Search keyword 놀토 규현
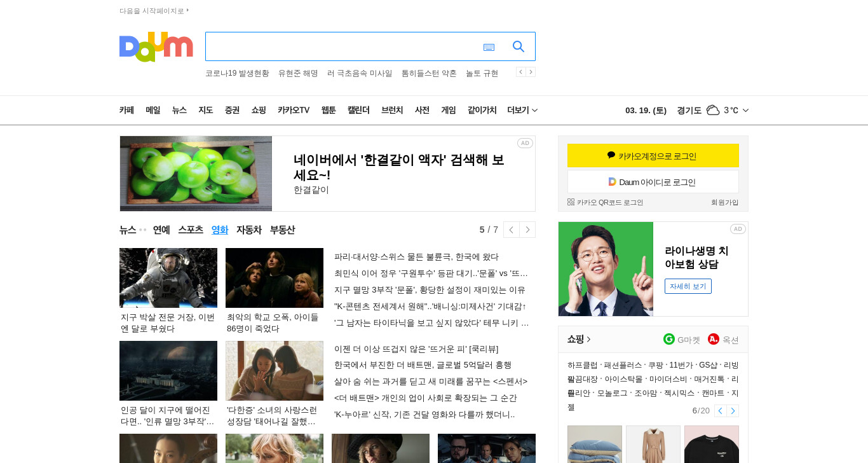Screen dimensions: 868x463 tap(482, 73)
